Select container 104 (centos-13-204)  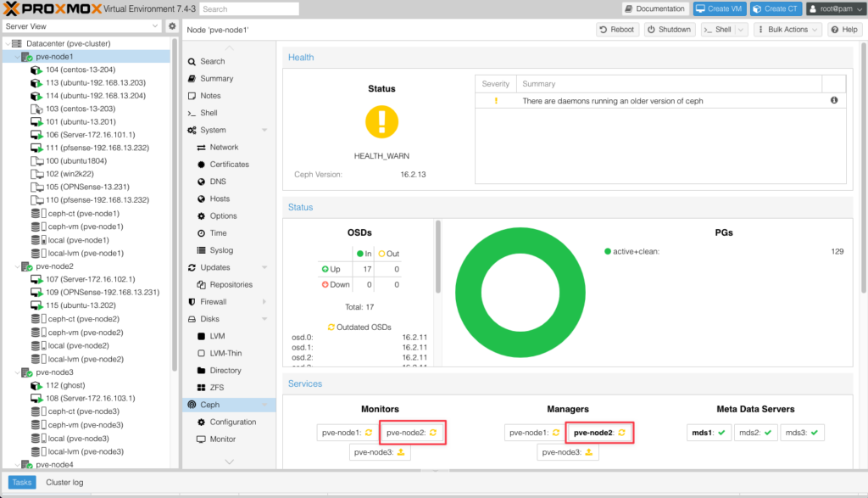(81, 70)
